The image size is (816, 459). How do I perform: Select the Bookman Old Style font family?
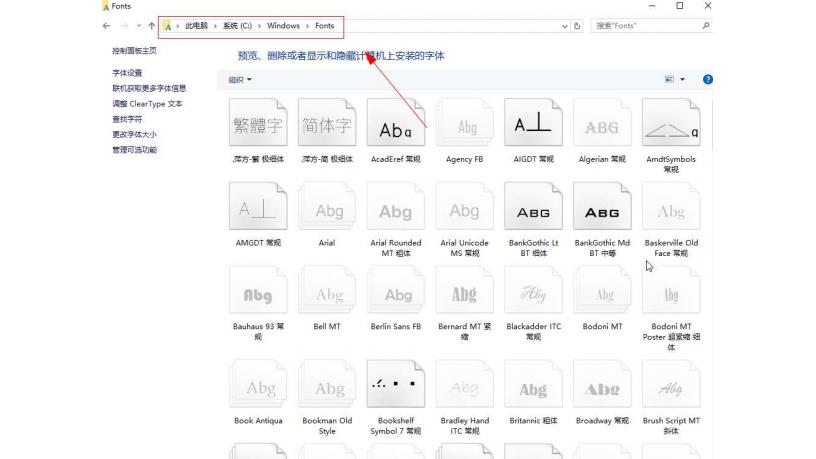coord(327,384)
